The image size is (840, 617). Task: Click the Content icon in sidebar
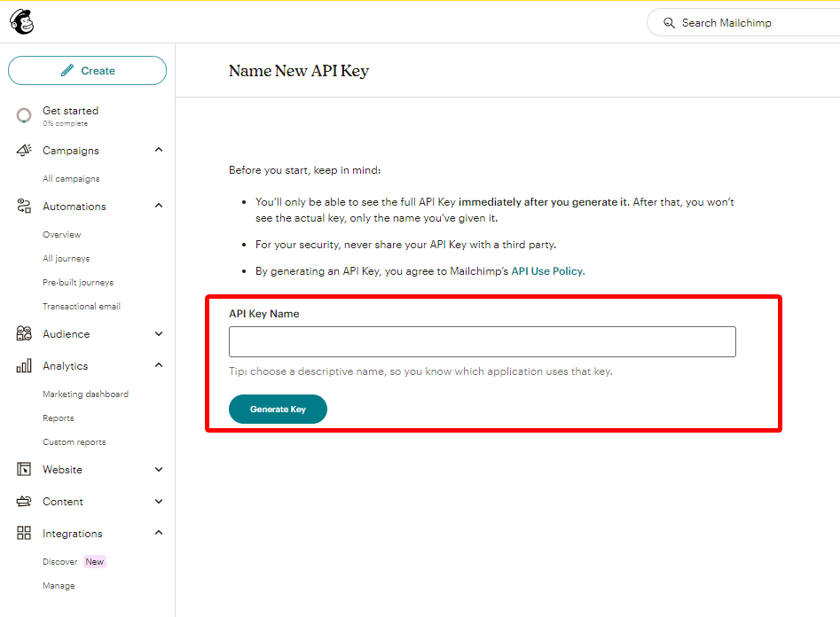[24, 502]
